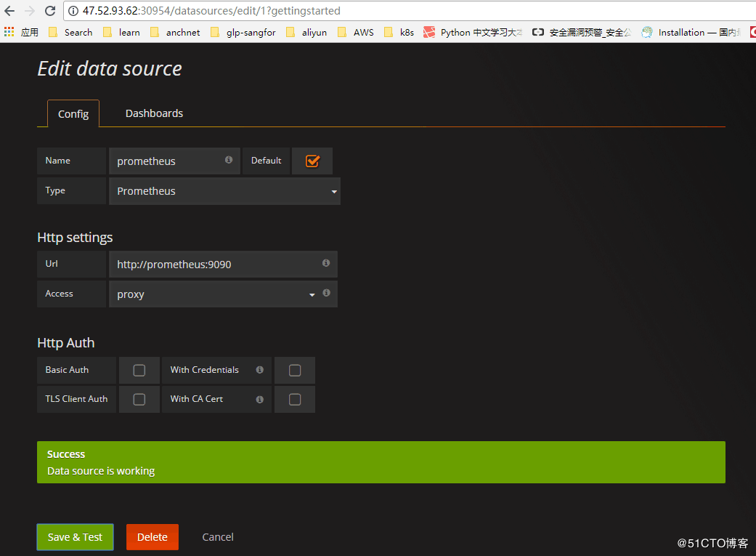Click the Success data source working message
756x556 pixels.
[381, 462]
